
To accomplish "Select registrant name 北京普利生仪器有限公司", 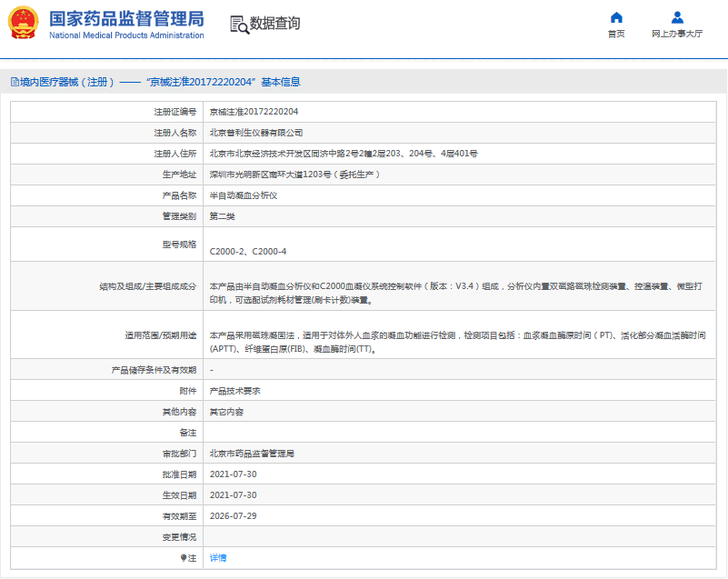I will click(255, 133).
